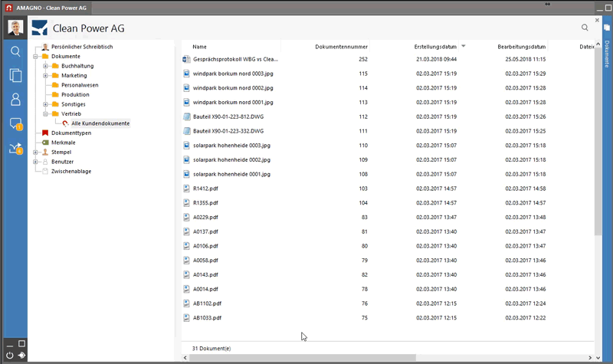Select file A0229.pdf
This screenshot has height=364, width=613.
click(x=205, y=218)
